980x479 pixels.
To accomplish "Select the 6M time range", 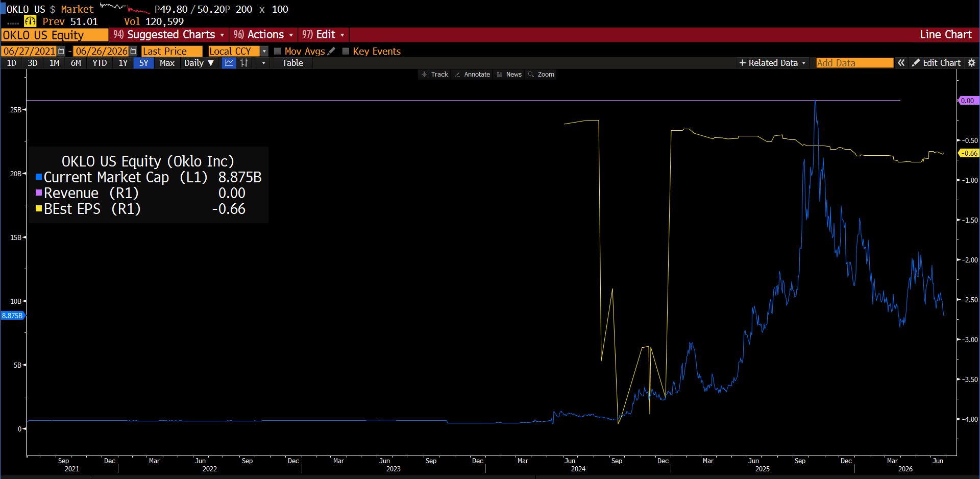I will [x=76, y=63].
